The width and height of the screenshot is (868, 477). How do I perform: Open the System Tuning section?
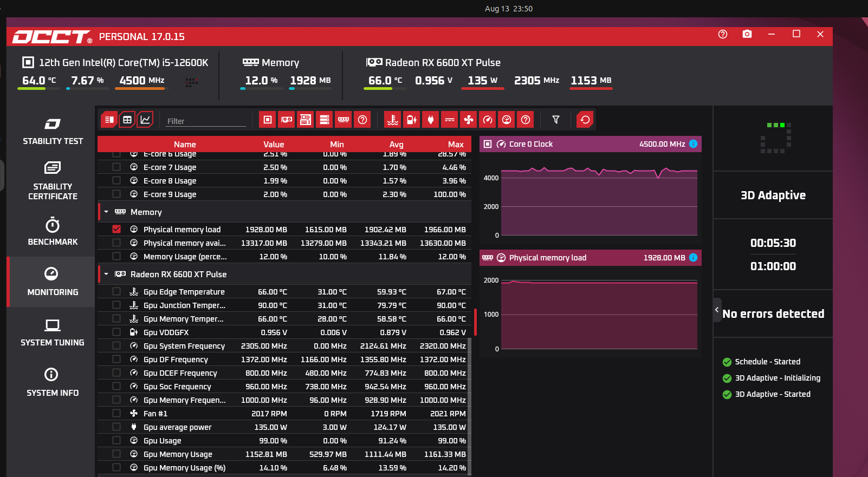click(53, 332)
